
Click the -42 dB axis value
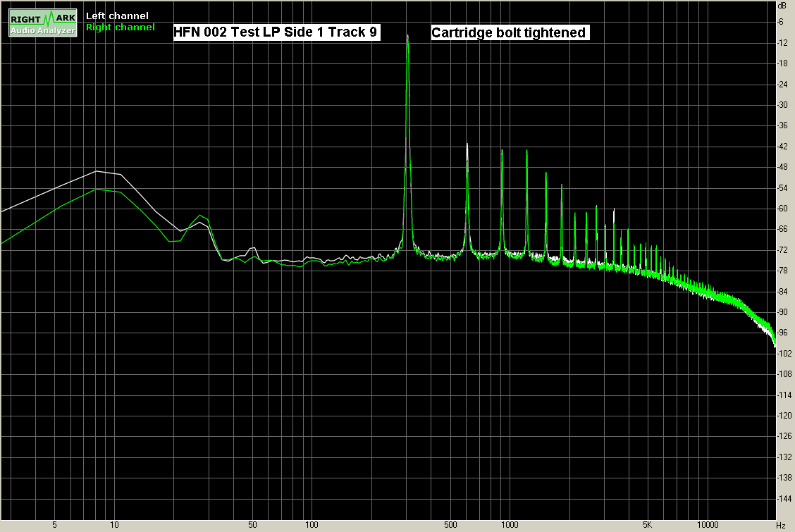[x=783, y=146]
